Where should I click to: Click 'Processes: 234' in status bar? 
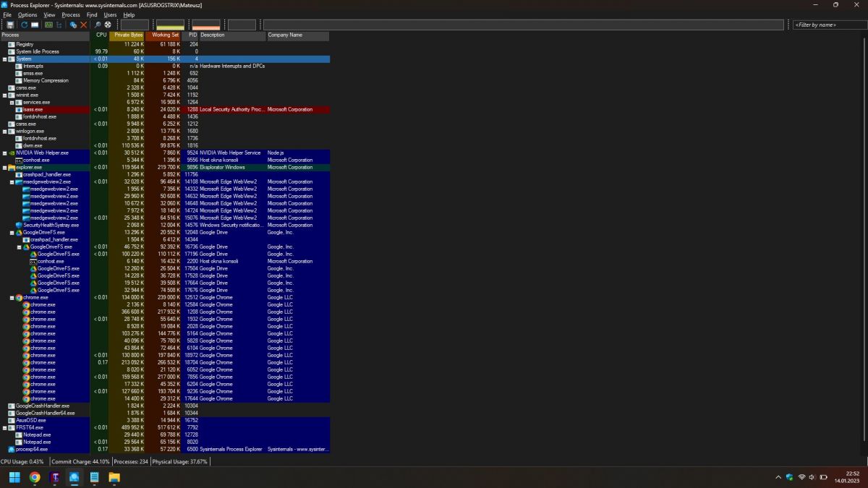click(x=131, y=461)
